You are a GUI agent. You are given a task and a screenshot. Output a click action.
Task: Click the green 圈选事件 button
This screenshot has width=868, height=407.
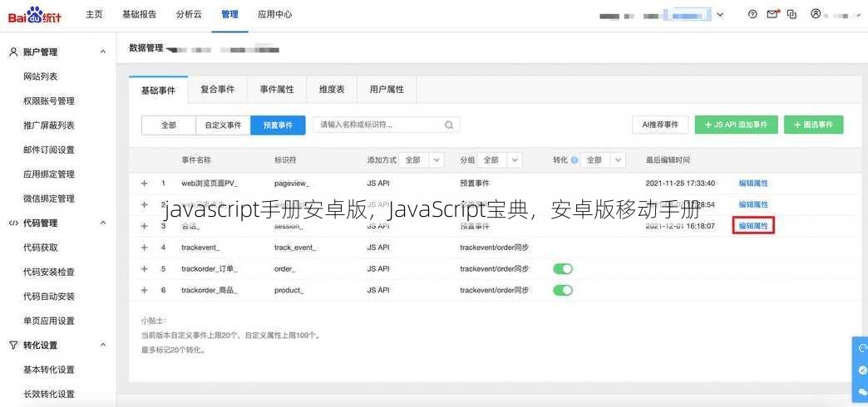[814, 125]
